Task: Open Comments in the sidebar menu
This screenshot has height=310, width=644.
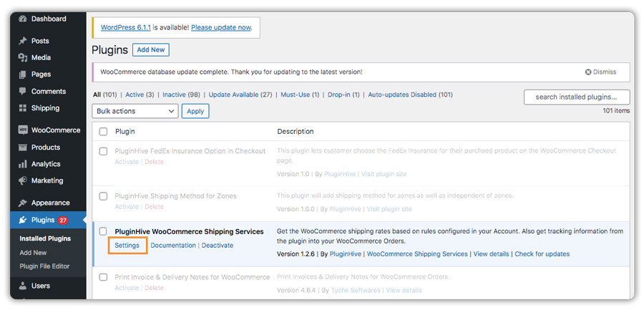Action: point(48,91)
